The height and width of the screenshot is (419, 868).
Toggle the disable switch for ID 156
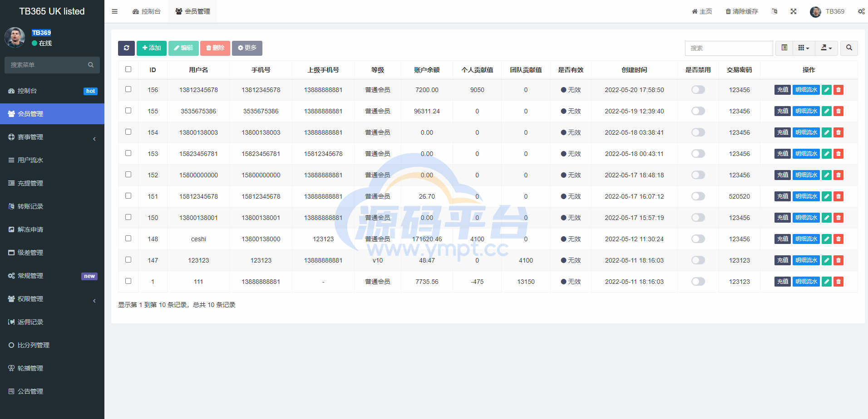pyautogui.click(x=698, y=90)
